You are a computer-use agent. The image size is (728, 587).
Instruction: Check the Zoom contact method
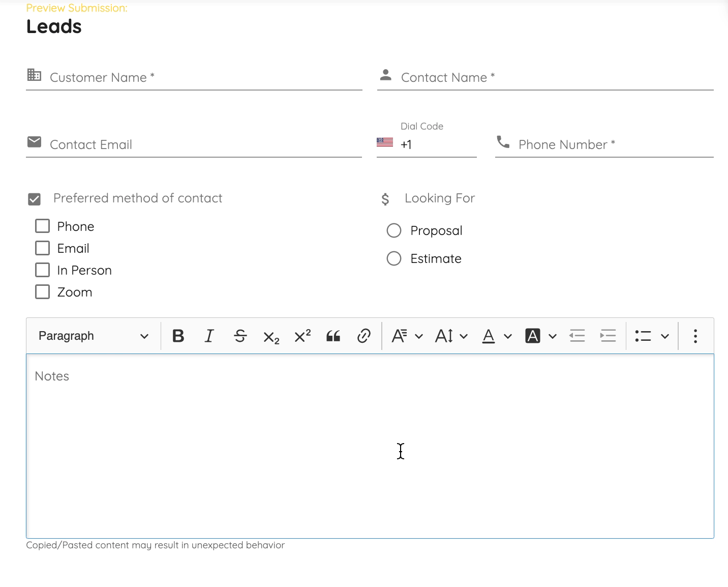pyautogui.click(x=42, y=291)
